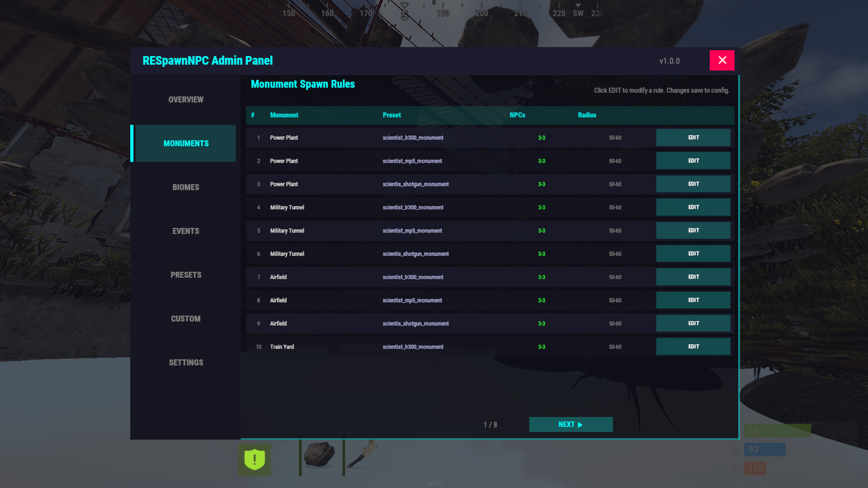Edit rule 6 Military Tunnel shotgun
This screenshot has width=868, height=488.
(x=693, y=254)
